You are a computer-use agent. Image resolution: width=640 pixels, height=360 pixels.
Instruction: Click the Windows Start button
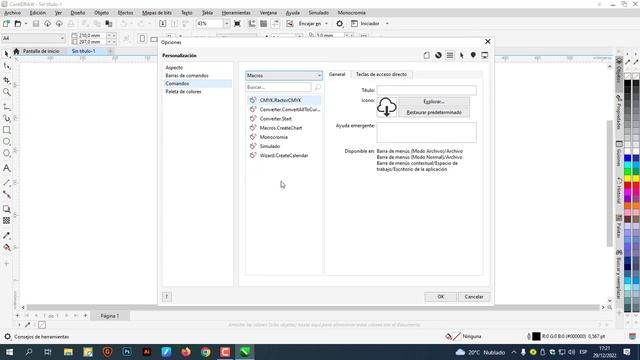(9, 352)
